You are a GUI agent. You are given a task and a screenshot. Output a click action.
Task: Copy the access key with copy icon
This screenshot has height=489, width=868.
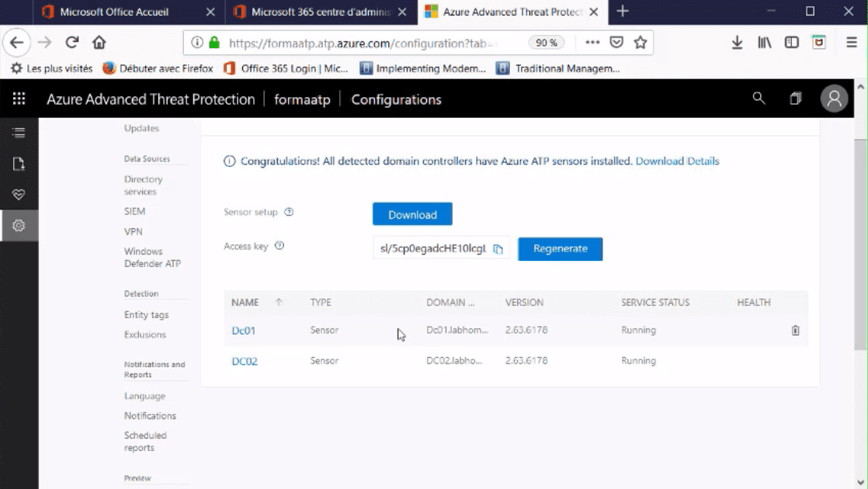498,249
